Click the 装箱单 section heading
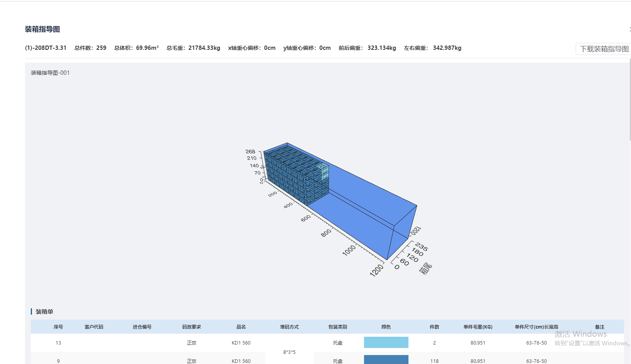 point(44,312)
